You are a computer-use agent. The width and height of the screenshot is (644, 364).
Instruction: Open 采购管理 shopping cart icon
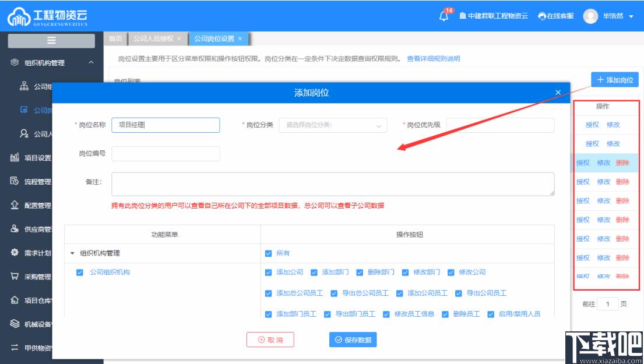[15, 276]
